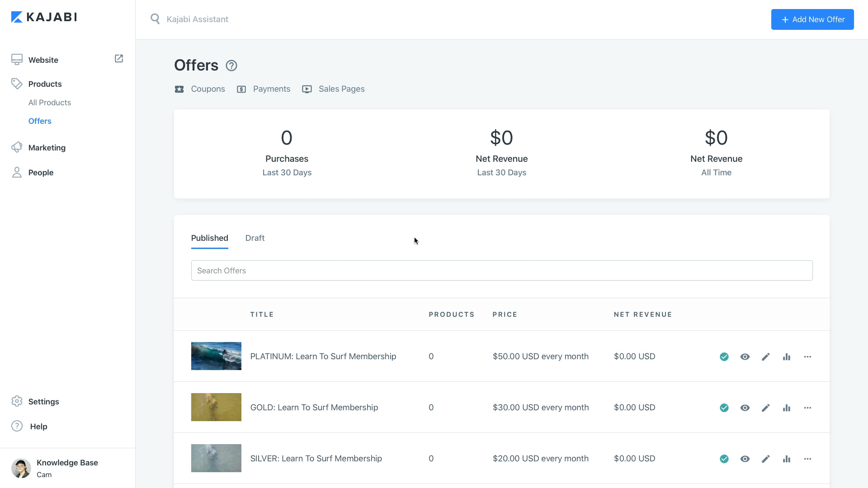Image resolution: width=868 pixels, height=488 pixels.
Task: Toggle eye preview icon for GOLD offer
Action: [745, 408]
